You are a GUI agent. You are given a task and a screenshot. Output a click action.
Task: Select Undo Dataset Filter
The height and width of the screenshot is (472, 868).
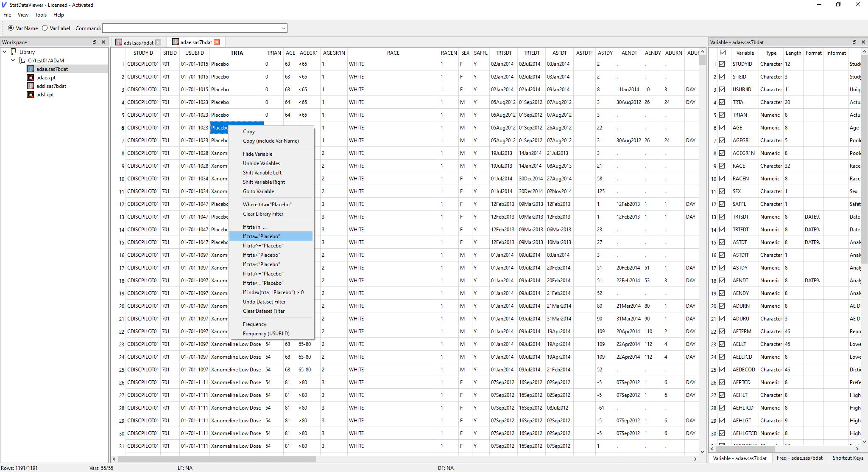pyautogui.click(x=271, y=302)
